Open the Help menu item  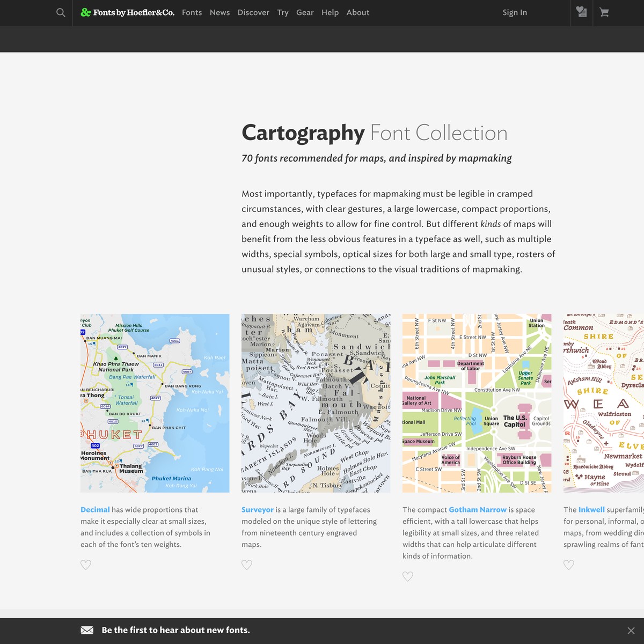pyautogui.click(x=330, y=12)
